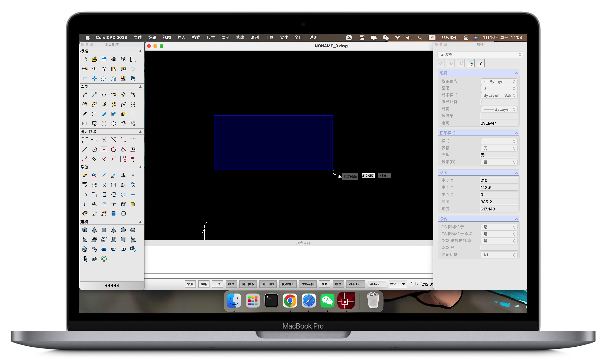Select the Pan tool with four blue arrows

pyautogui.click(x=94, y=79)
